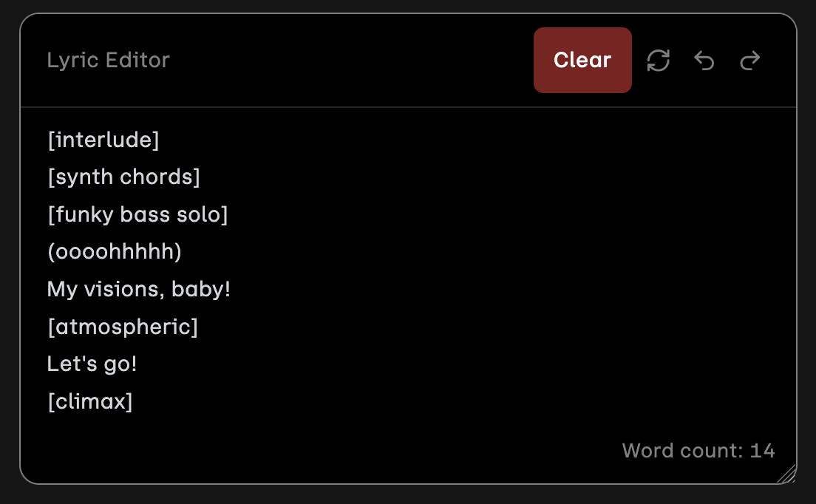The width and height of the screenshot is (816, 504).
Task: Click the red Clear button
Action: [582, 61]
